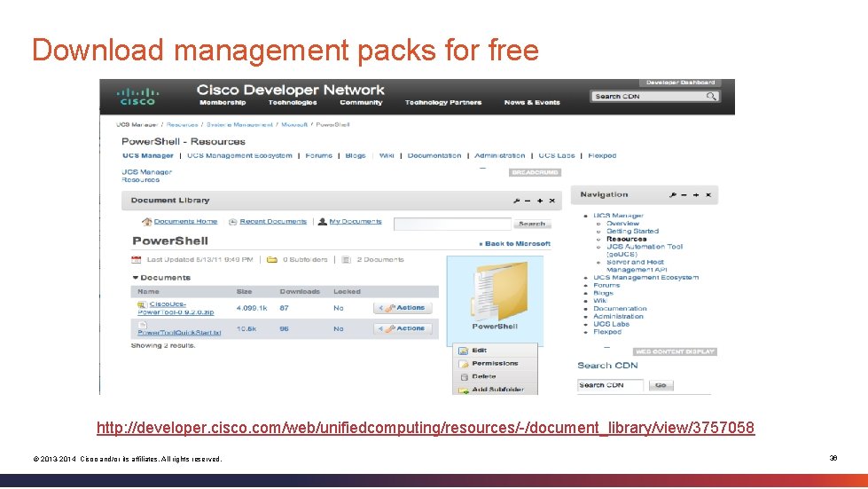Click the Edit icon in folder menu
Screen dimensions: 868x489
click(464, 351)
